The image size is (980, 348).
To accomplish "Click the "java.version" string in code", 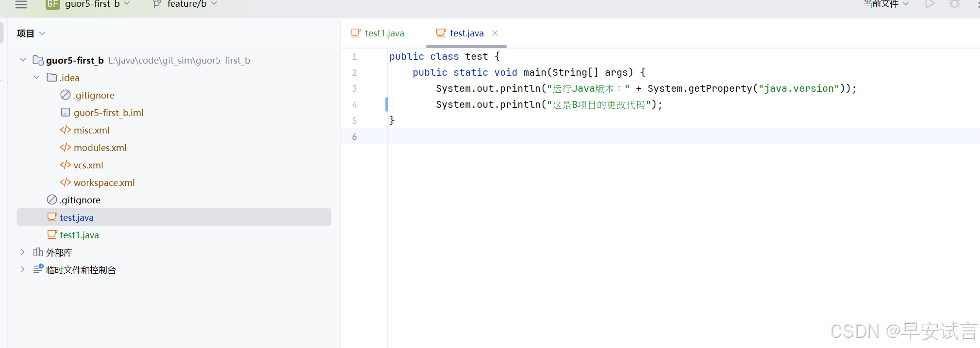I will pyautogui.click(x=799, y=88).
